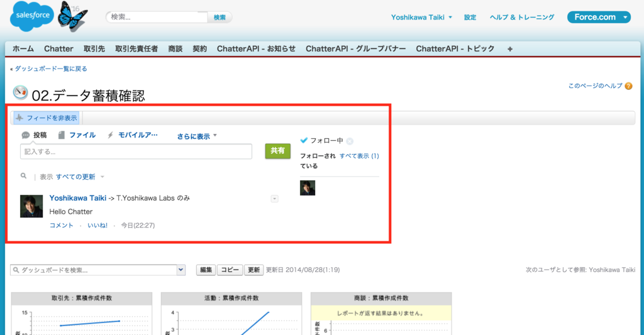Open ChatterAPI - トピック tab

455,49
